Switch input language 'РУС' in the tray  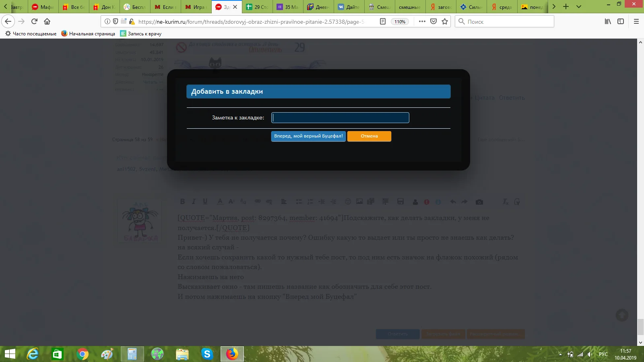pos(603,354)
